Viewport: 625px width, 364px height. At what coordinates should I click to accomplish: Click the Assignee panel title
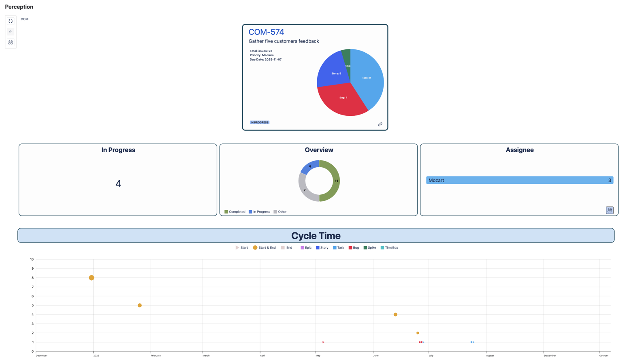click(520, 150)
